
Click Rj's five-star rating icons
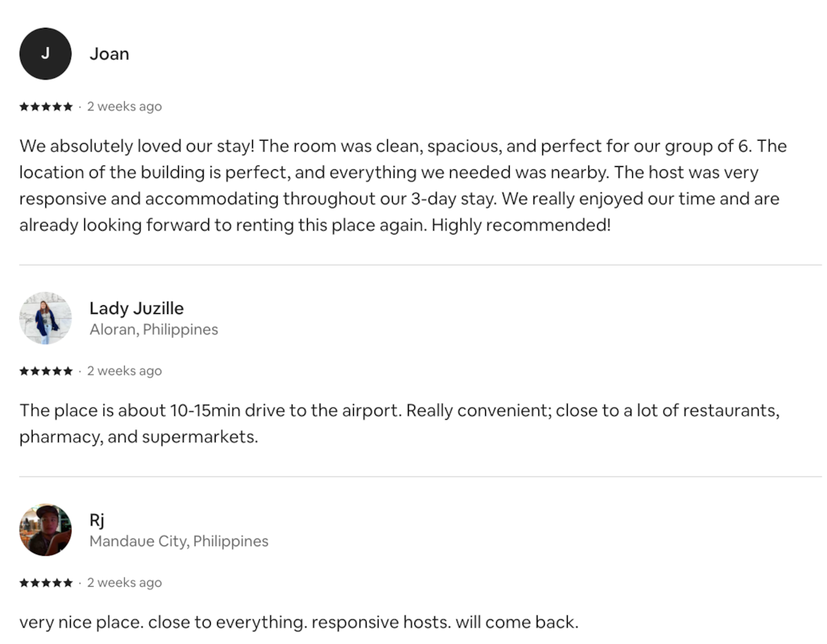pos(46,583)
